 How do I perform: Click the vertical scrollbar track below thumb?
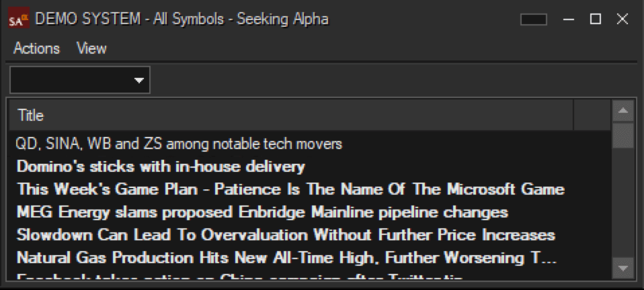623,203
